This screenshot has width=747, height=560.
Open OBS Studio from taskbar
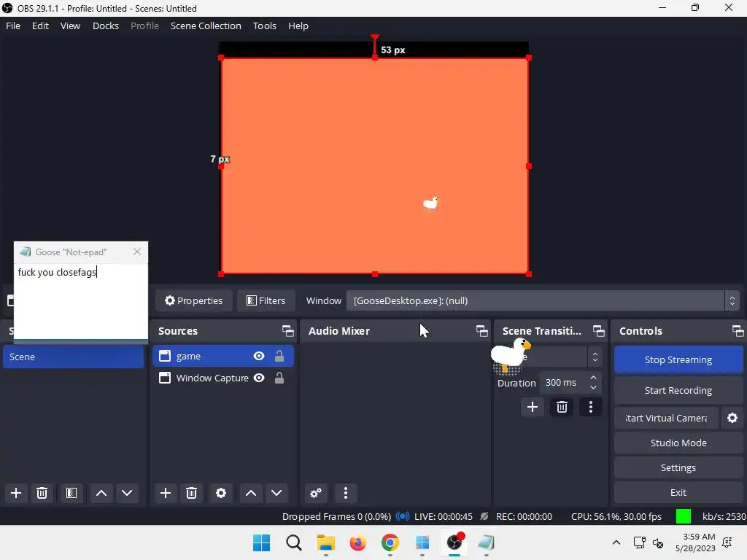pyautogui.click(x=454, y=542)
